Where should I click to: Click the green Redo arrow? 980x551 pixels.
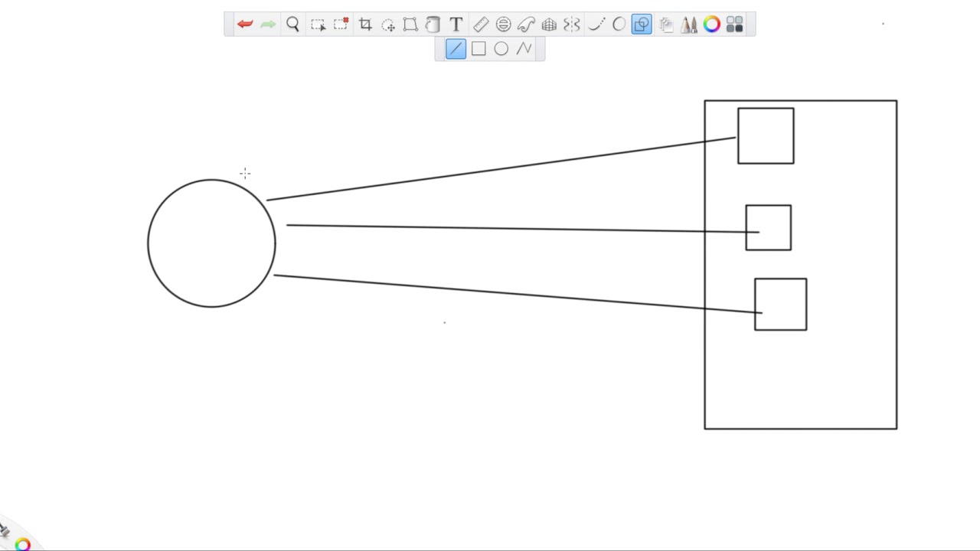[x=268, y=24]
